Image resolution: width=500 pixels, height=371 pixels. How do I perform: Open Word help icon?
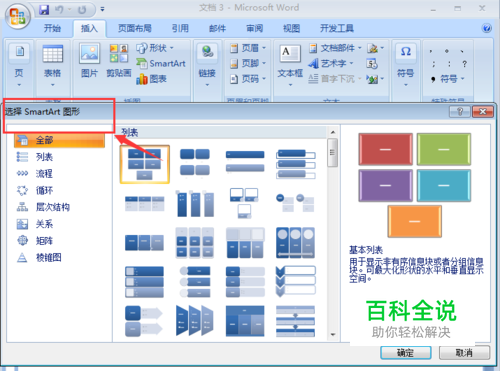tap(486, 28)
